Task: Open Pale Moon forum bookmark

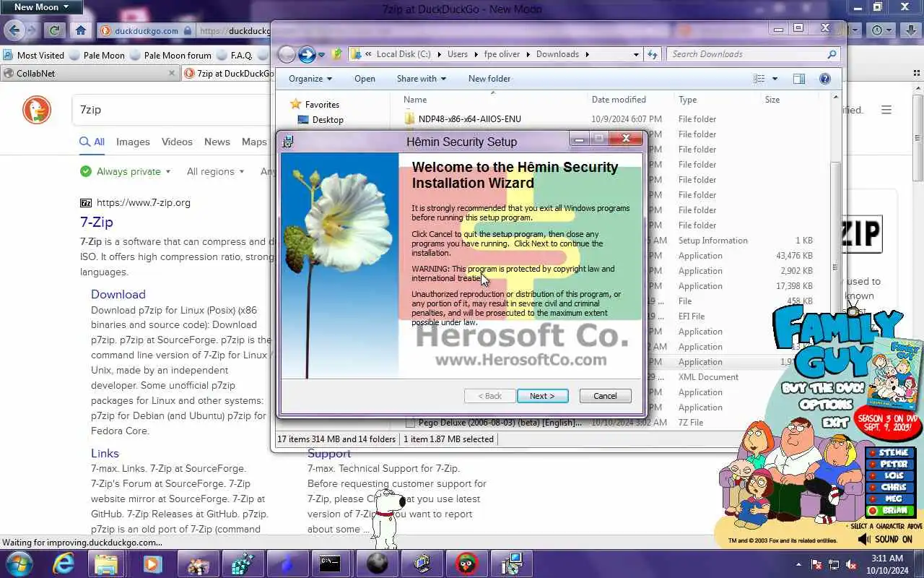Action: pyautogui.click(x=171, y=55)
